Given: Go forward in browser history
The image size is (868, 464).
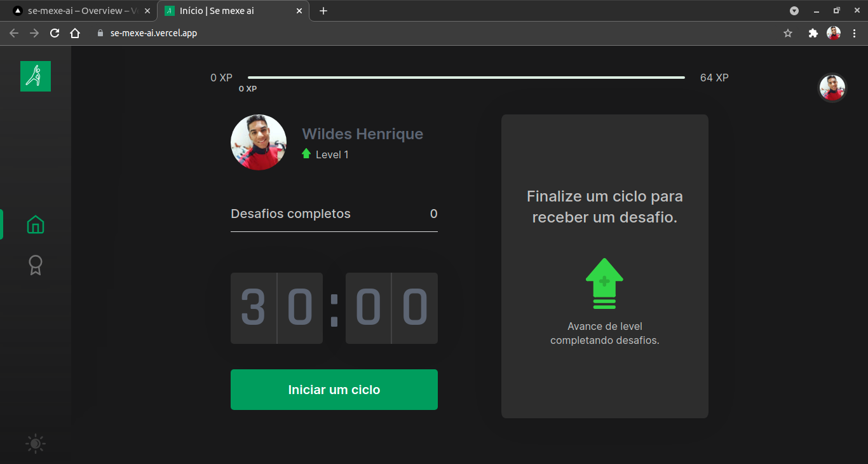Looking at the screenshot, I should point(34,33).
